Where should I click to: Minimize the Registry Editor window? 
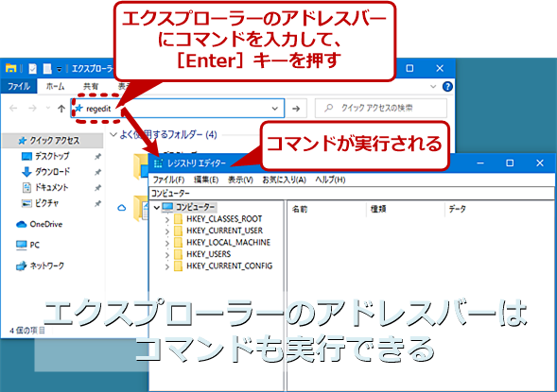point(480,162)
